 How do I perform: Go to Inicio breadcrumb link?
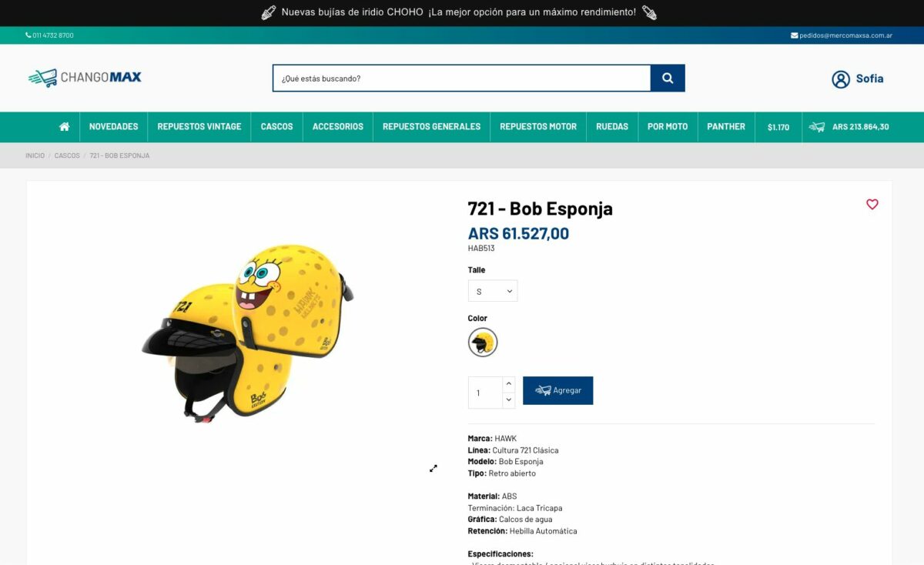[35, 155]
